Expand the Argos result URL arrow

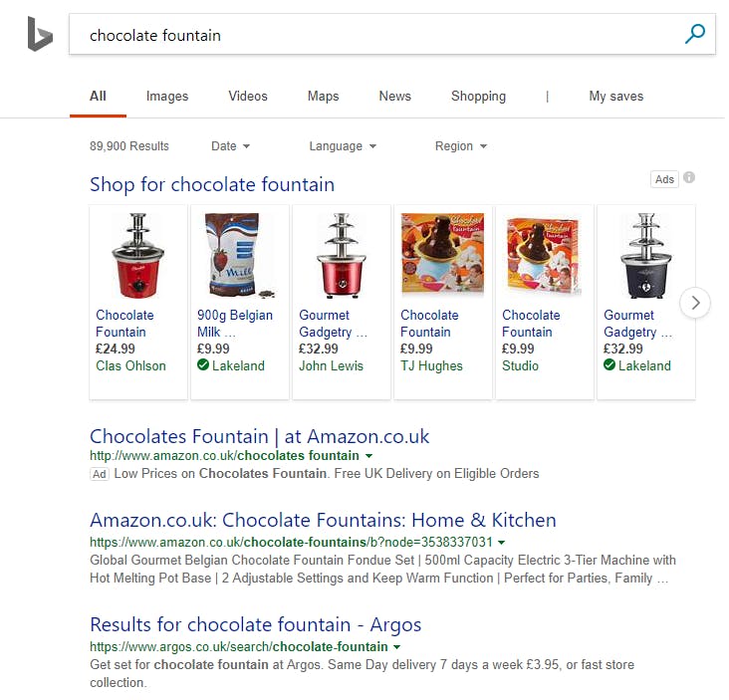(x=397, y=647)
